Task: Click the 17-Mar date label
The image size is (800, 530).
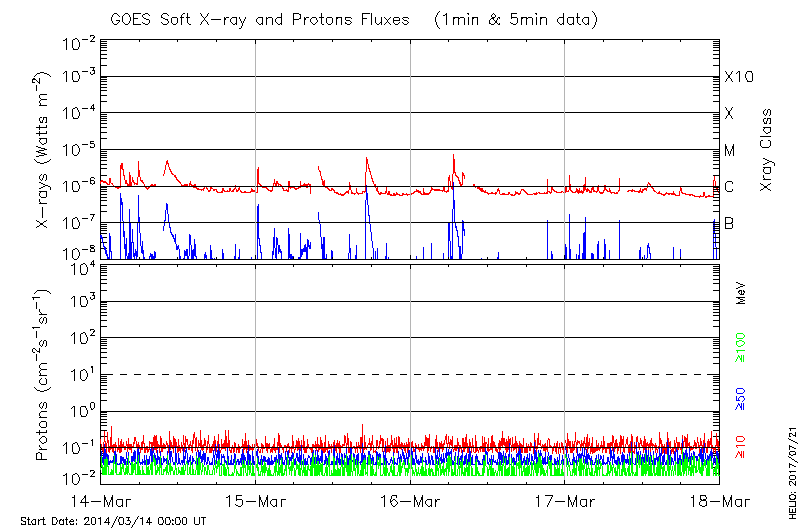Action: pyautogui.click(x=565, y=500)
